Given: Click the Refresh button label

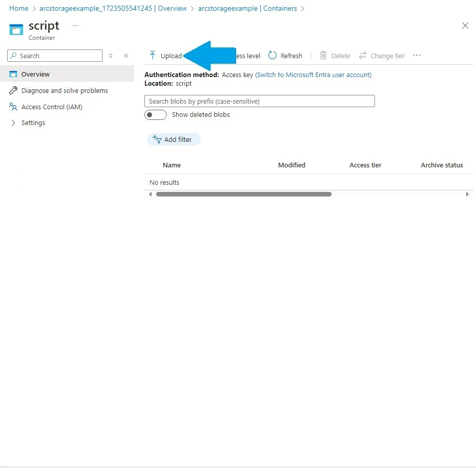Looking at the screenshot, I should (291, 56).
